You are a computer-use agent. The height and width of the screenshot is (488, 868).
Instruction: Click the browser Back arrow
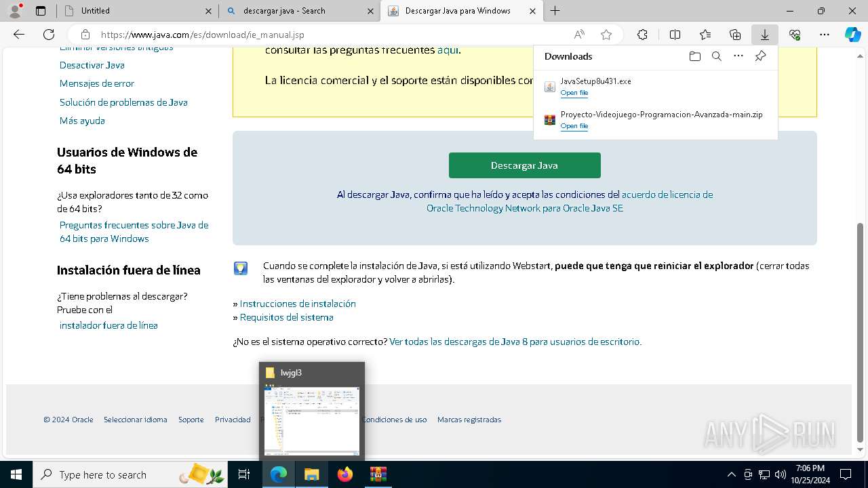coord(19,35)
